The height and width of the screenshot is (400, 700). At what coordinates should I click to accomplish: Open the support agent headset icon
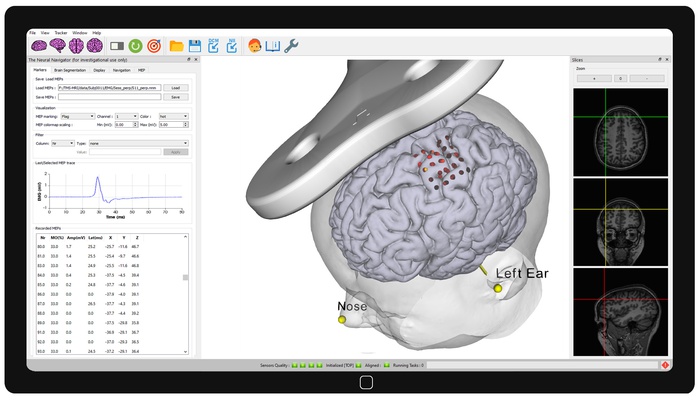(x=254, y=46)
